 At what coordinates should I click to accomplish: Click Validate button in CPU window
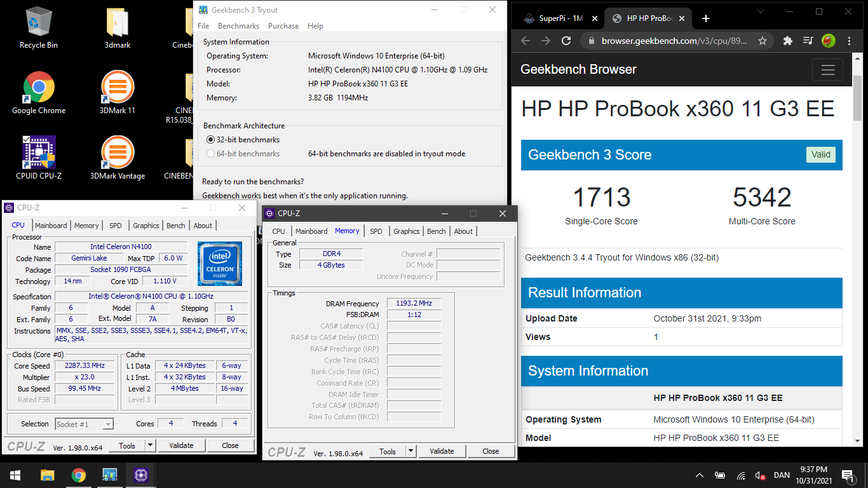[181, 445]
